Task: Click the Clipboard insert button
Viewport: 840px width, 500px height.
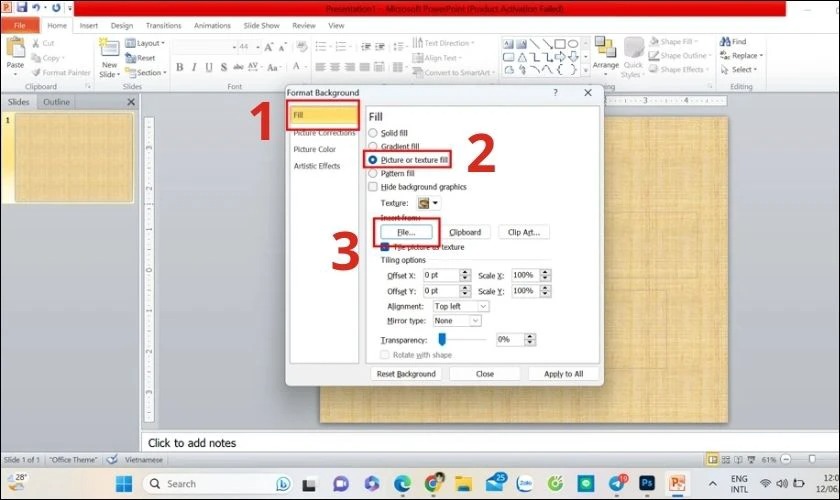Action: pyautogui.click(x=465, y=232)
